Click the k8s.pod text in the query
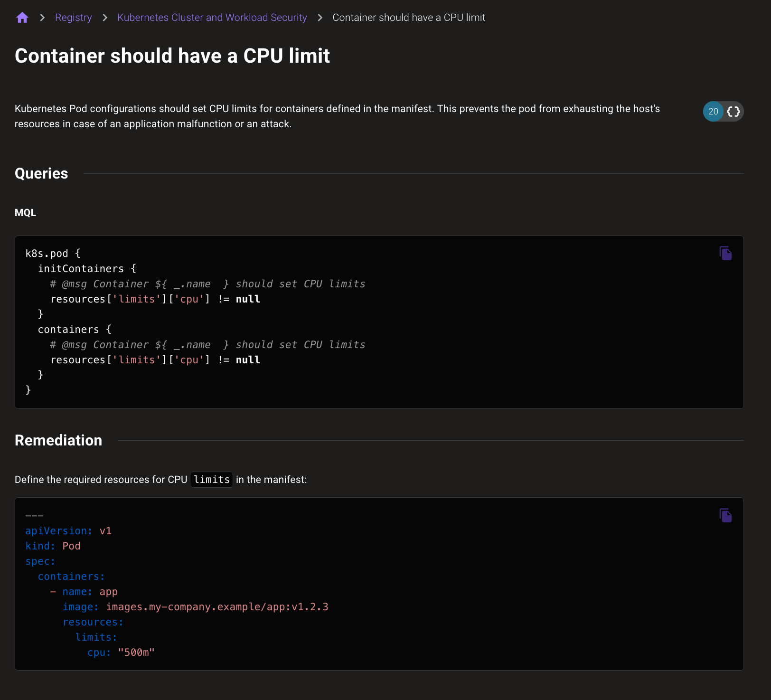This screenshot has width=771, height=700. click(x=47, y=253)
